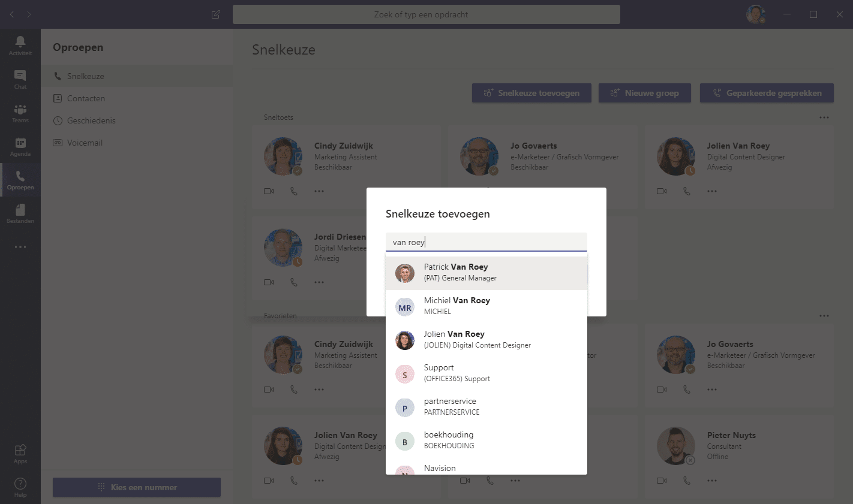Open the Contacten tab

[x=137, y=98]
